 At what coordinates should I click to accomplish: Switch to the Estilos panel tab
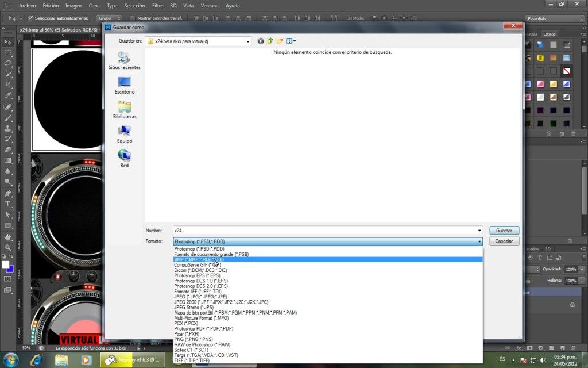550,34
